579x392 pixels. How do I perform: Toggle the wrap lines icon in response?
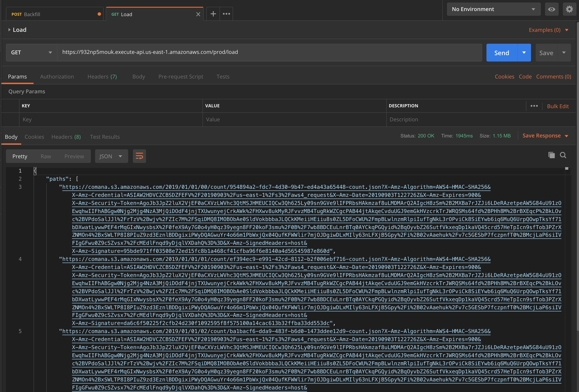point(139,156)
